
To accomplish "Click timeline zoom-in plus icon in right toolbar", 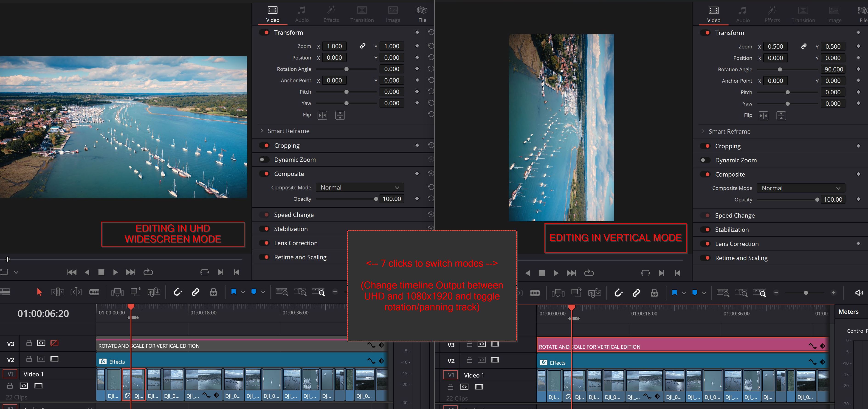I will point(833,293).
